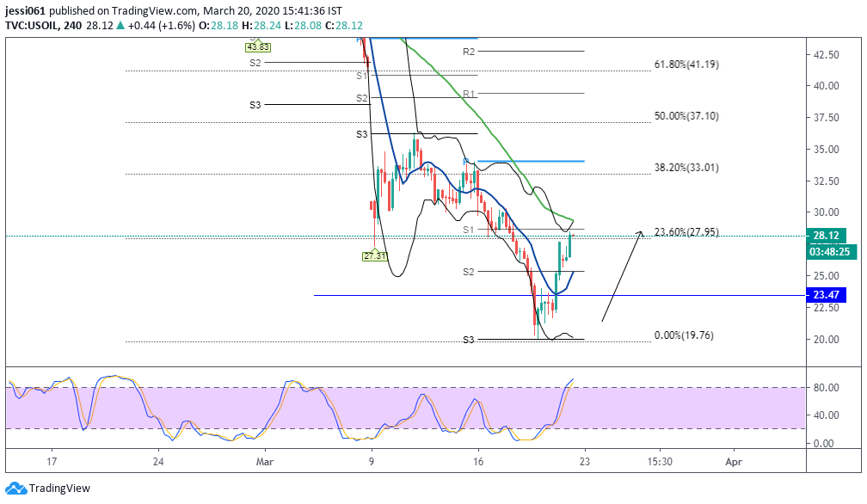
Task: Click the +0.44 (+1.6%) change text
Action: [161, 26]
